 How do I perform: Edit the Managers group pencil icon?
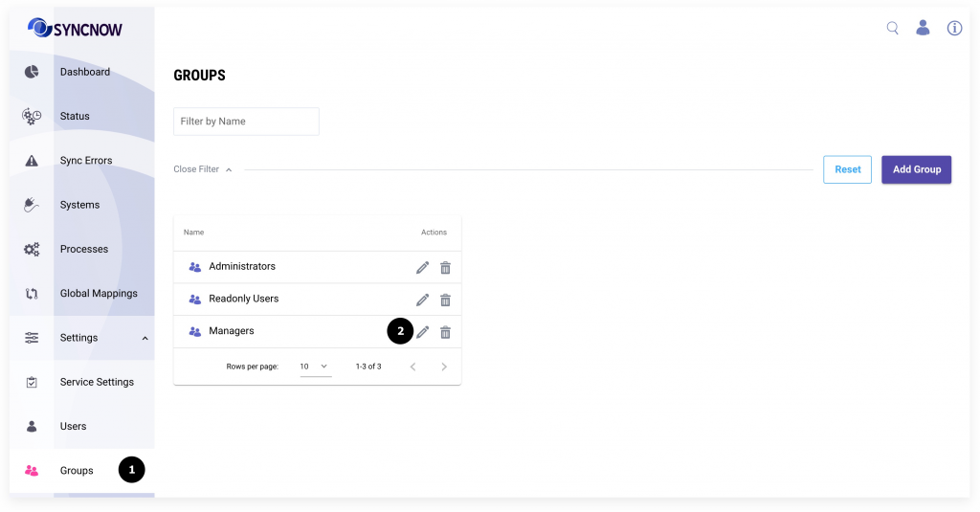pyautogui.click(x=422, y=332)
